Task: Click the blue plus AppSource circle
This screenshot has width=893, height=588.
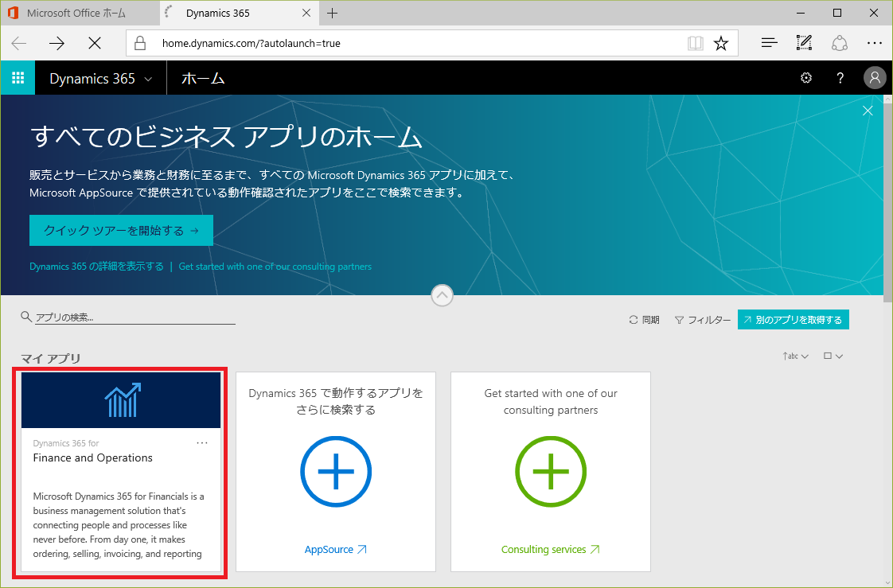Action: pyautogui.click(x=336, y=471)
